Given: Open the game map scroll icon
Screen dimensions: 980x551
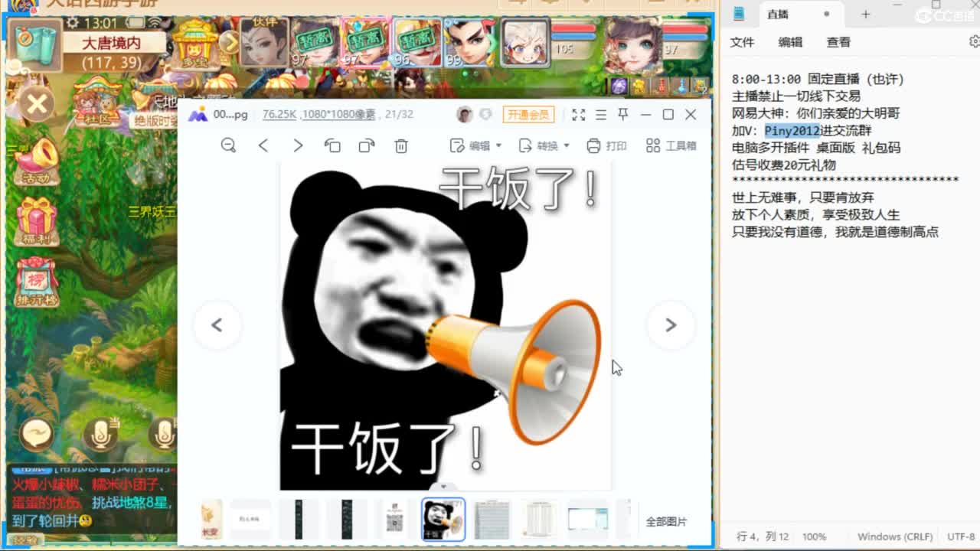Looking at the screenshot, I should [36, 46].
